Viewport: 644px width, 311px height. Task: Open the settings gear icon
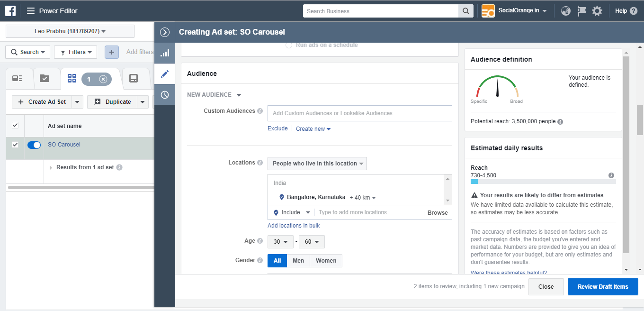click(x=597, y=10)
